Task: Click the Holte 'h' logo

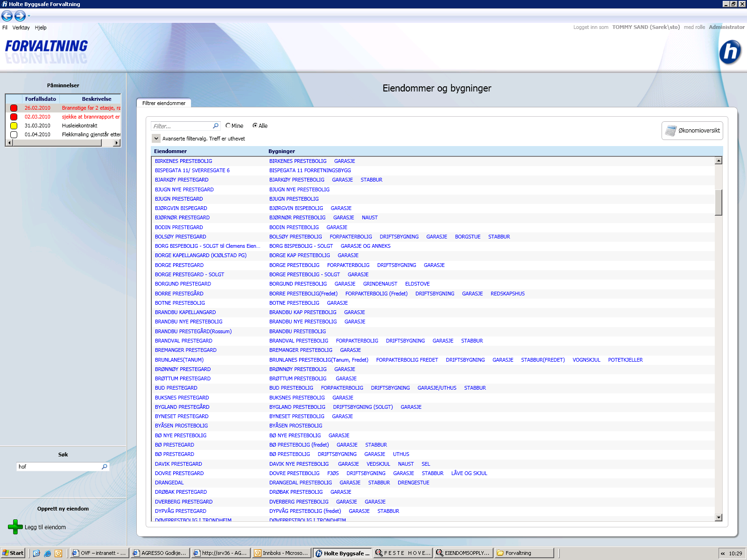Action: (730, 51)
